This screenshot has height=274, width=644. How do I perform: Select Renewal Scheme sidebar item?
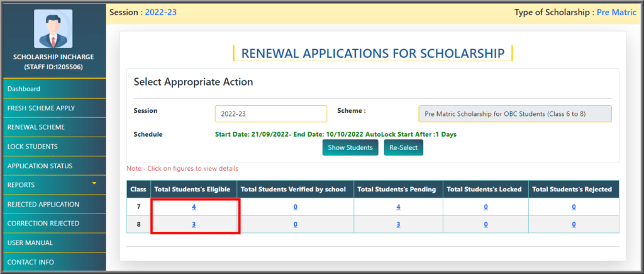[55, 127]
